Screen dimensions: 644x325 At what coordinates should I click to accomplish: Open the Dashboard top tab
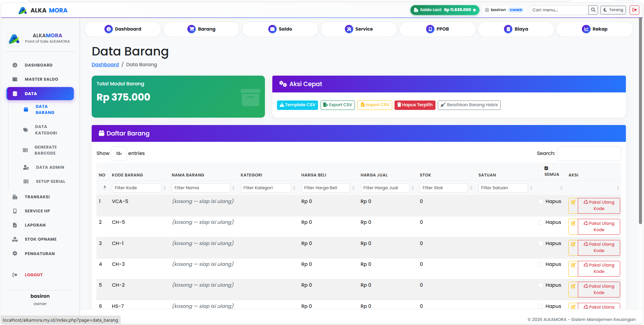click(123, 29)
